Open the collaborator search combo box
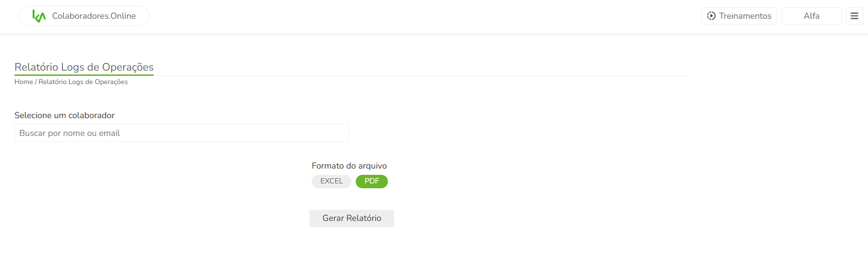This screenshot has height=280, width=868. [181, 133]
